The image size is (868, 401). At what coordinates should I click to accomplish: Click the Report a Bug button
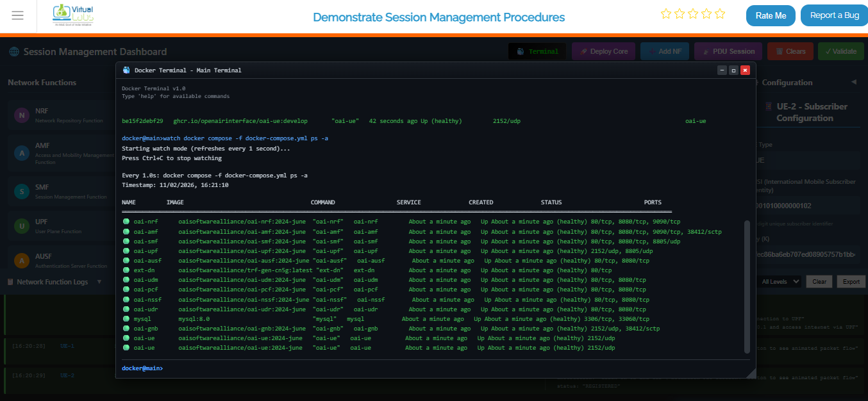click(x=833, y=15)
